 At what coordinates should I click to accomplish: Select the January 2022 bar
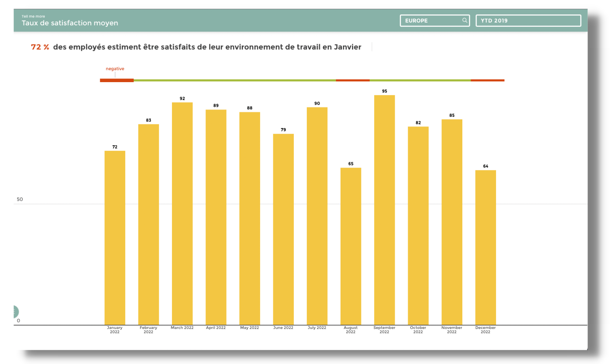pos(115,237)
